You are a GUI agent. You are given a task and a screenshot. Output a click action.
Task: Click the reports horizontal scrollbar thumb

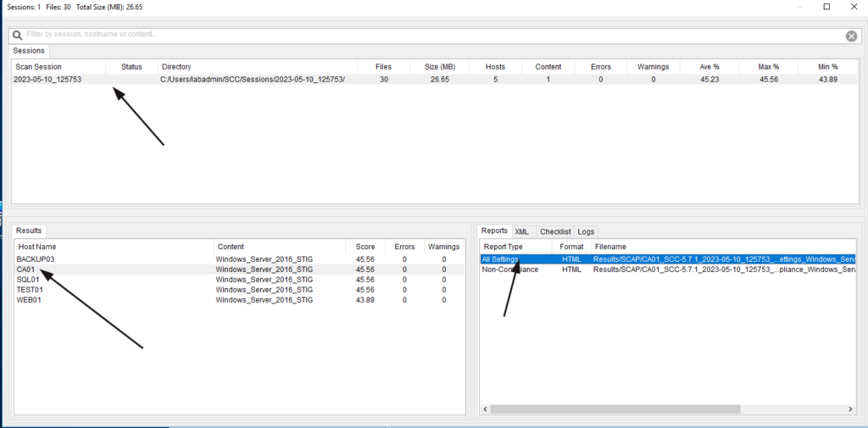615,409
